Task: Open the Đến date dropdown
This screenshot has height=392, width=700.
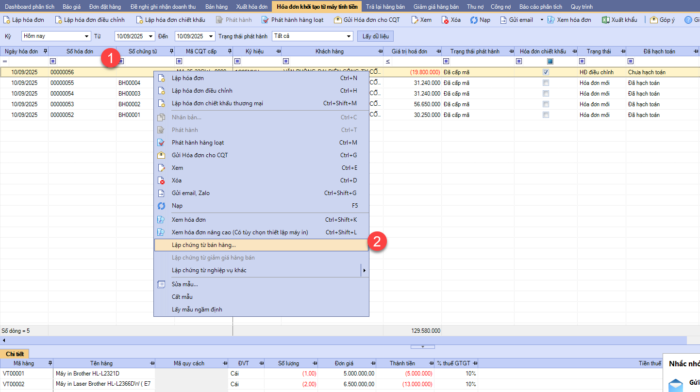Action: pyautogui.click(x=211, y=36)
